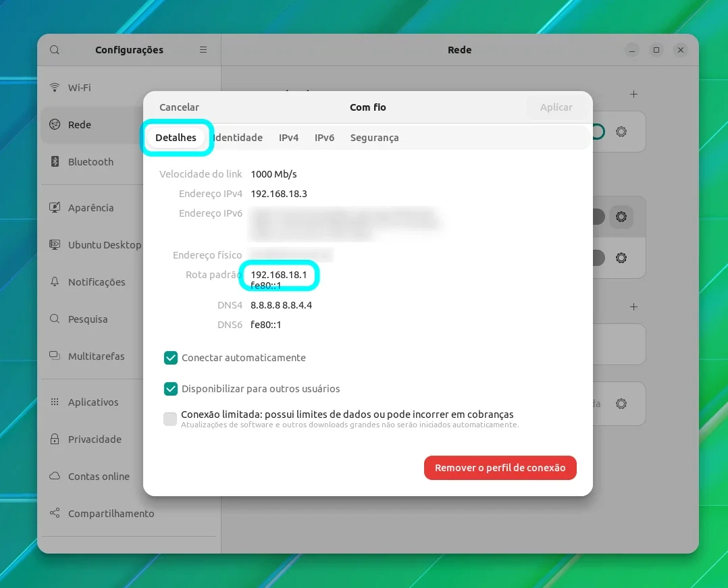Switch to the IPv6 tab
This screenshot has height=588, width=728.
(x=325, y=138)
